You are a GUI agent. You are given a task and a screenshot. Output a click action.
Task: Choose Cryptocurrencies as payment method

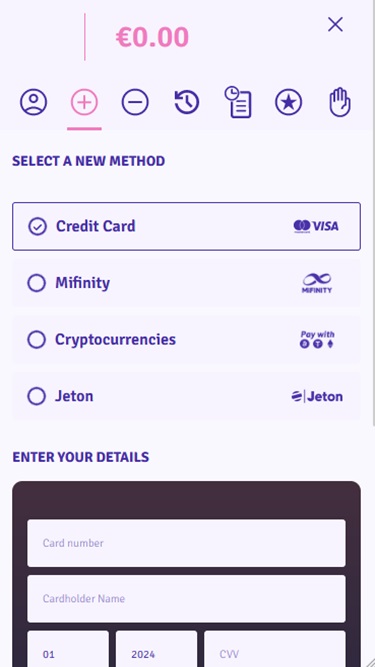pos(186,339)
